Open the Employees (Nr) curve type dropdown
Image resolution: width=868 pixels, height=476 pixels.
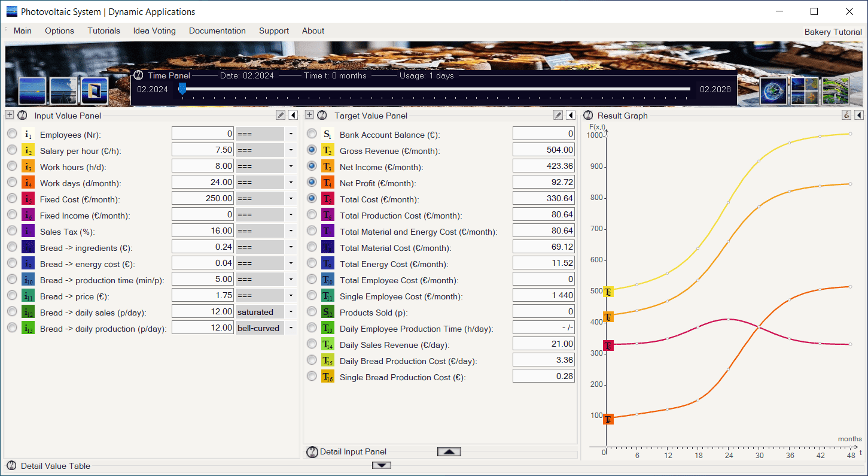click(291, 134)
